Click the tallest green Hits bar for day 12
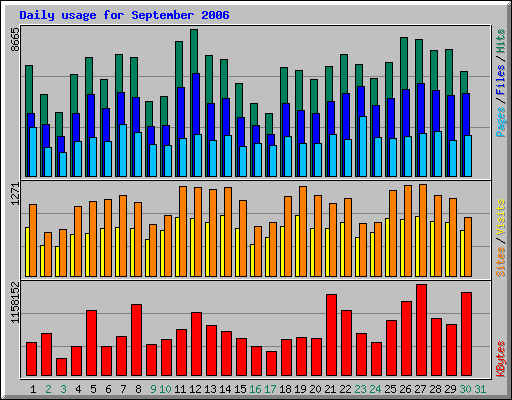The image size is (512, 400). 194,52
